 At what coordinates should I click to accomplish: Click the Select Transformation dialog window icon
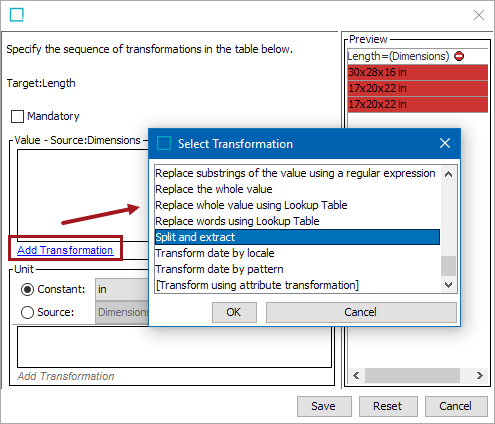click(x=164, y=143)
